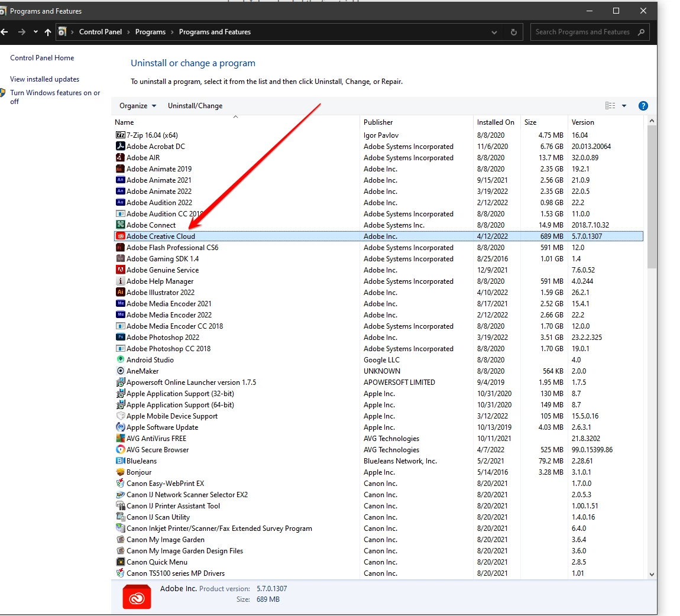Image resolution: width=680 pixels, height=616 pixels.
Task: Select Canon IJ Printer Assistant Tool
Action: 378,506
